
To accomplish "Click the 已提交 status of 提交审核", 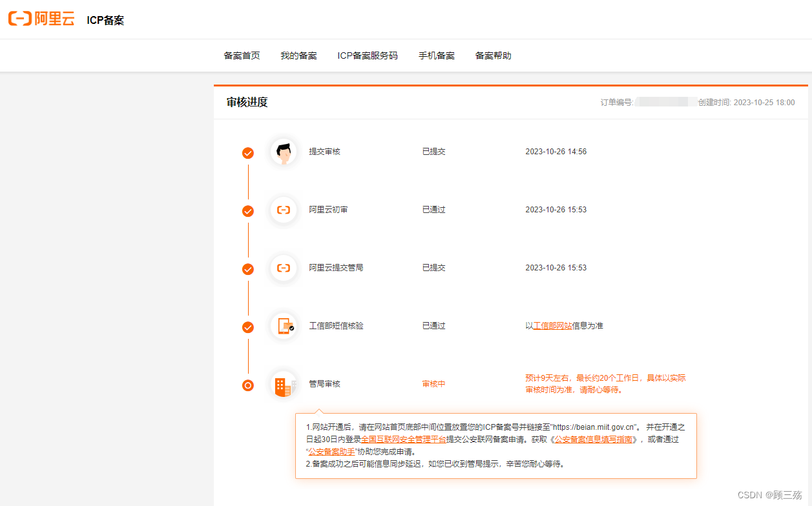I will 434,152.
